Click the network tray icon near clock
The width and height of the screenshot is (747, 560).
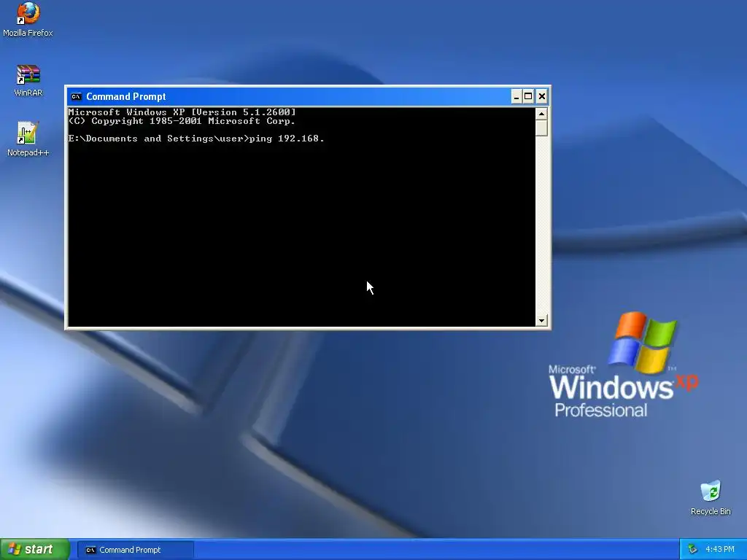pyautogui.click(x=693, y=550)
